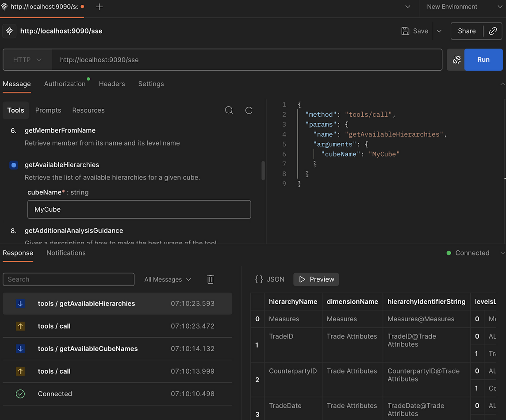The image size is (506, 420).
Task: Expand the Connected status chevron
Action: pyautogui.click(x=502, y=253)
